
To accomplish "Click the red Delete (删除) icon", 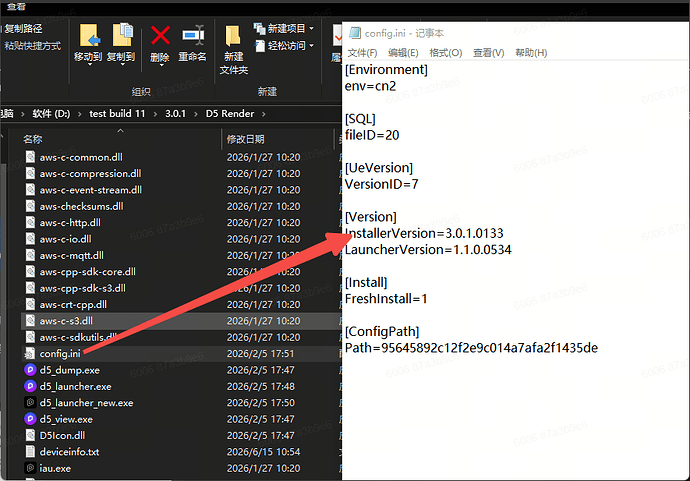I will (160, 35).
